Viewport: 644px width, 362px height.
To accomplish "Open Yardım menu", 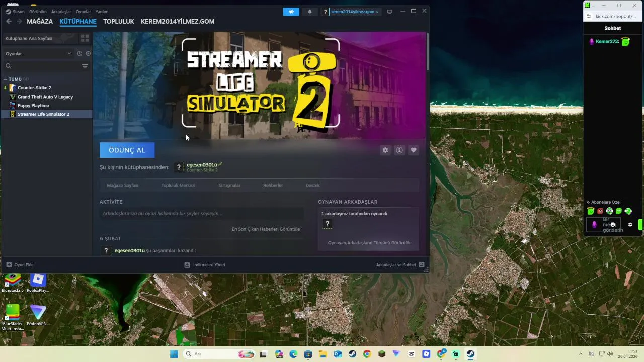I will (x=102, y=12).
